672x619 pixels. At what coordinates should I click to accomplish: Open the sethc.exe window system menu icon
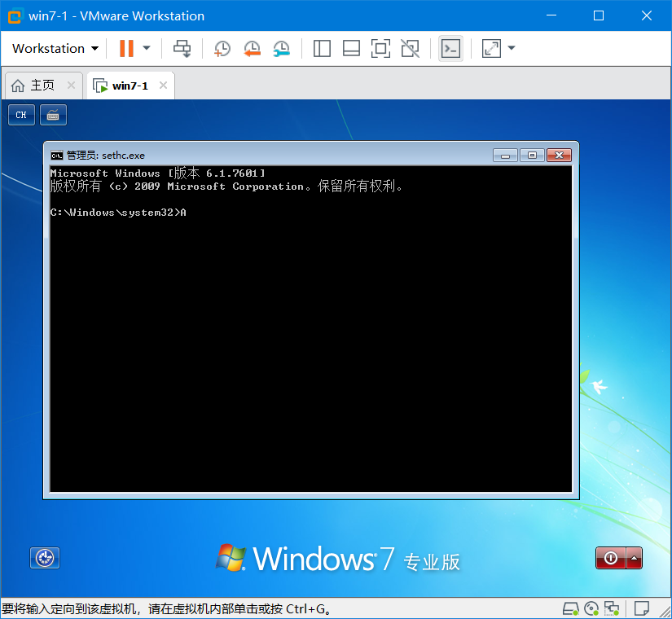(x=56, y=156)
